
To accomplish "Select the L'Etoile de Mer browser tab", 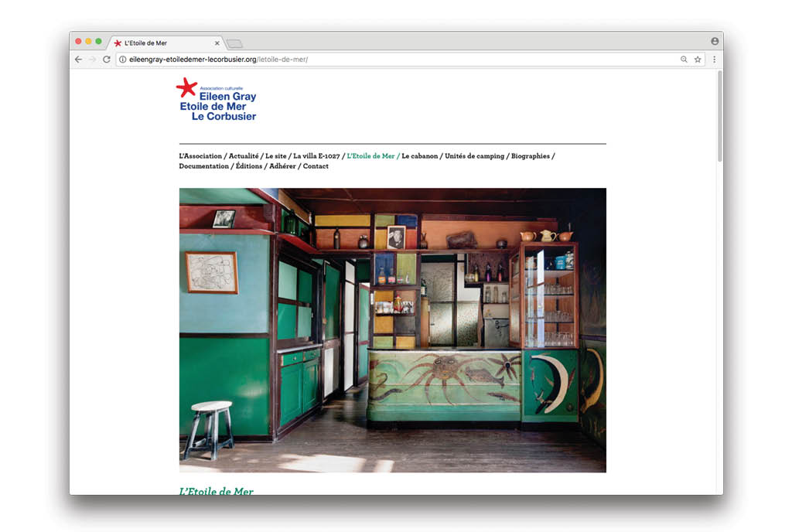I will point(164,43).
